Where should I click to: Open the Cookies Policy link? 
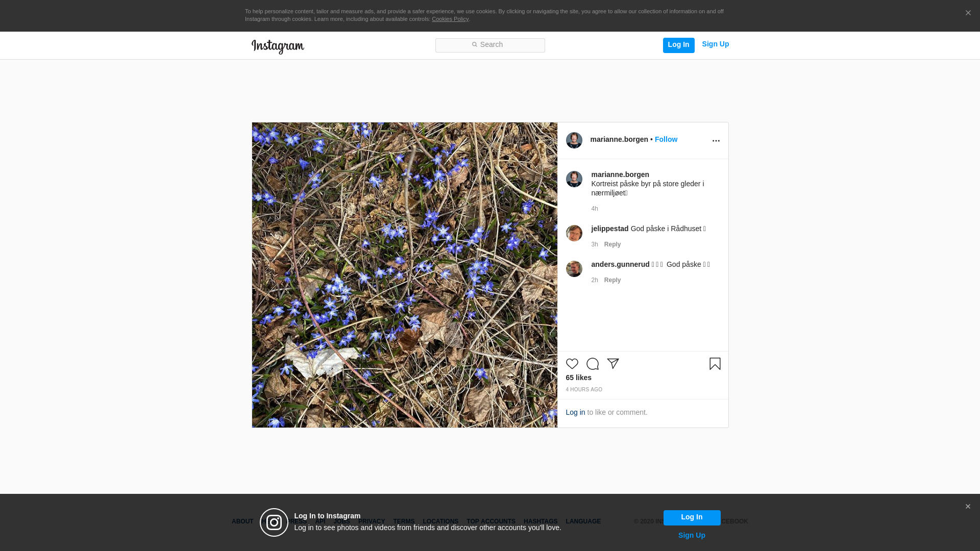point(450,19)
